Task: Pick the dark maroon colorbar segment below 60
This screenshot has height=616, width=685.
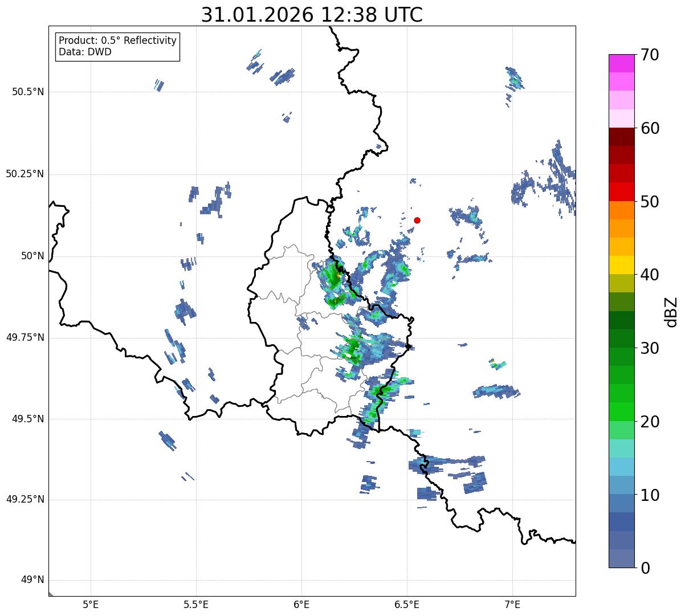Action: click(x=621, y=137)
